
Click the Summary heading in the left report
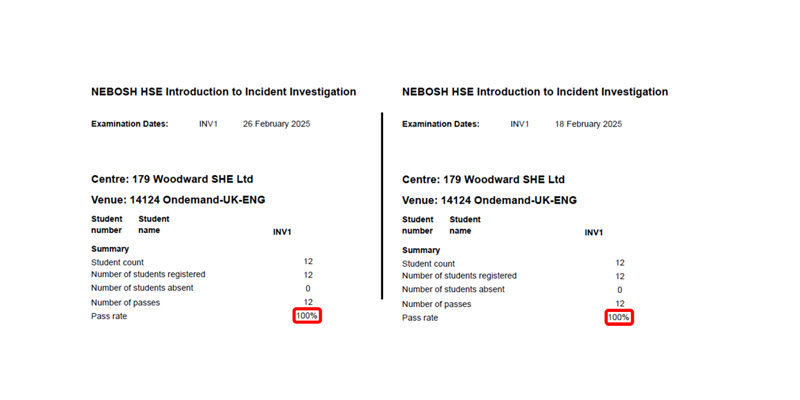[110, 249]
